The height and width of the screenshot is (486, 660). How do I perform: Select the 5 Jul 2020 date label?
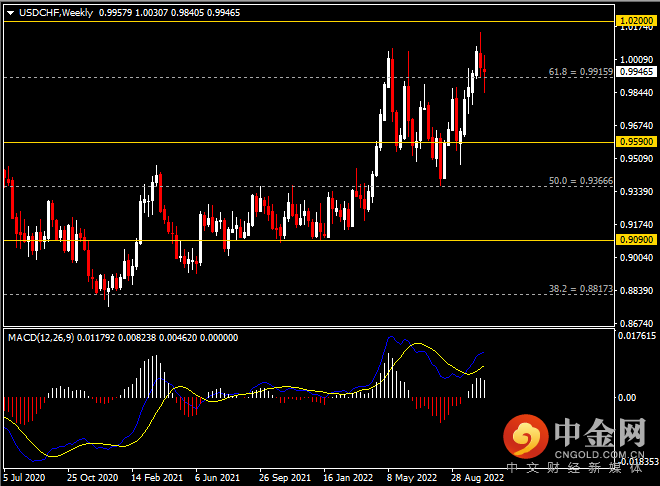[x=24, y=478]
